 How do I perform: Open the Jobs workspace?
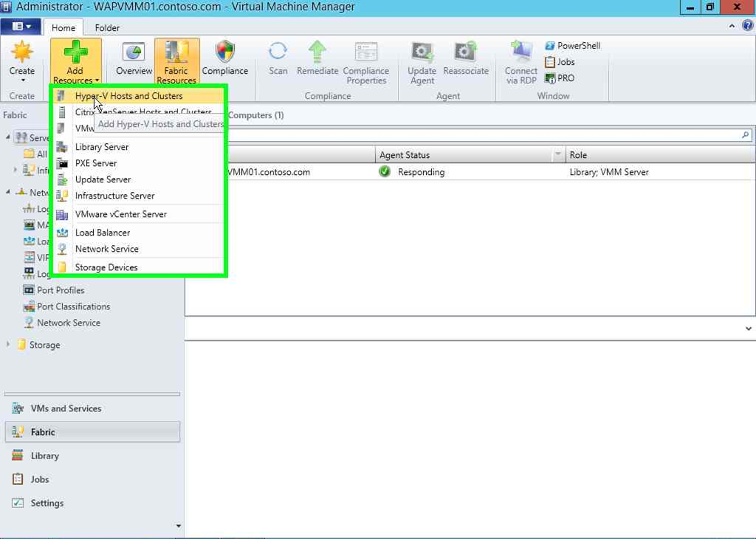point(92,479)
